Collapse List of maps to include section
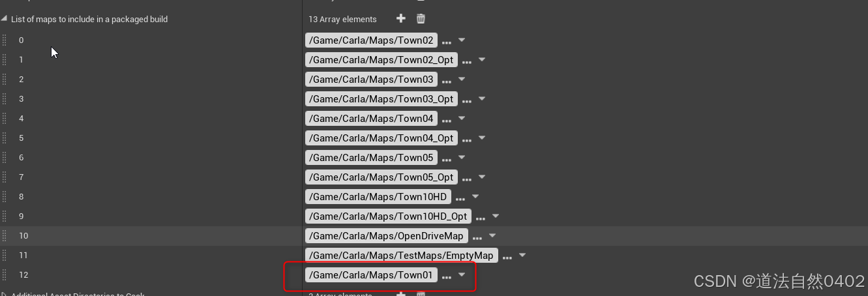 coord(4,19)
